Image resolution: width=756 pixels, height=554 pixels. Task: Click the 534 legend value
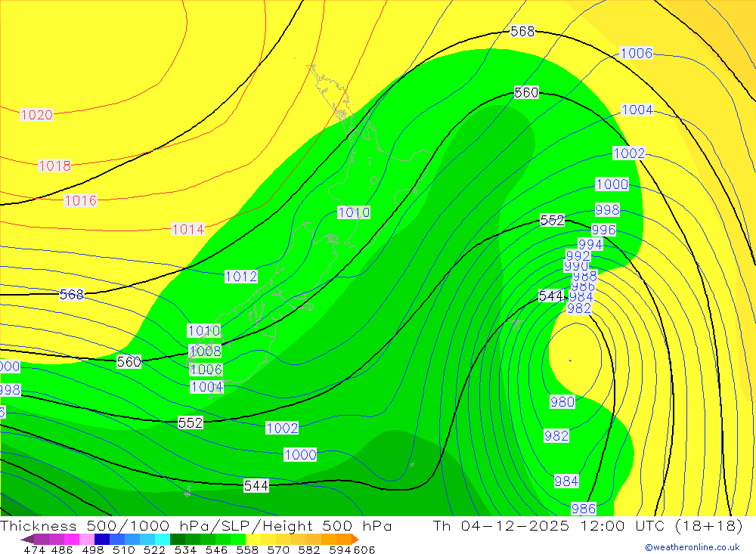(185, 549)
